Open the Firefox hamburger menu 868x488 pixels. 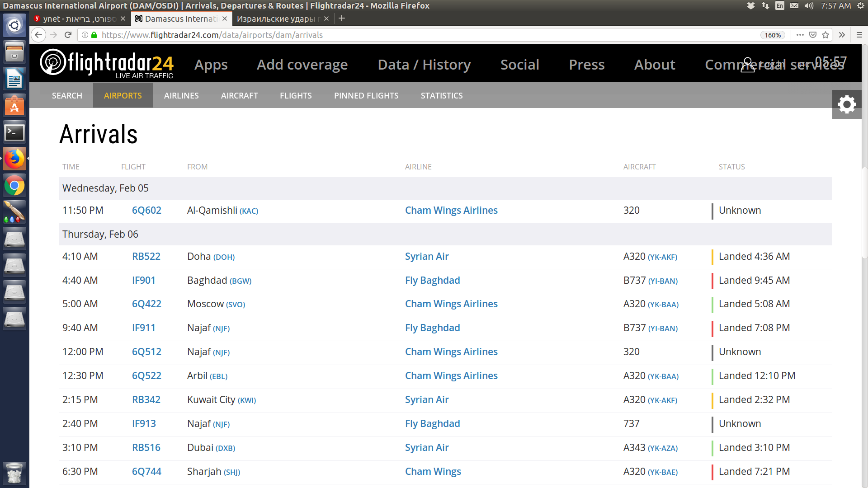pos(859,35)
